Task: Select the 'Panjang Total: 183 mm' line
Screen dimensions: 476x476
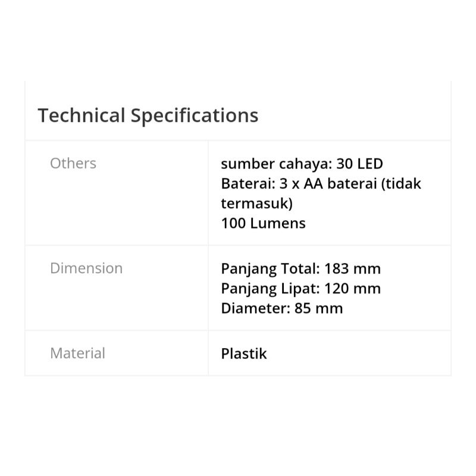Action: pos(300,268)
